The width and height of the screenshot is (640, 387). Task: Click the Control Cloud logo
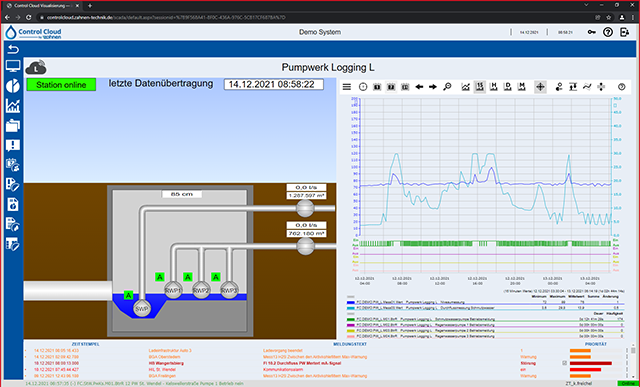[x=34, y=33]
